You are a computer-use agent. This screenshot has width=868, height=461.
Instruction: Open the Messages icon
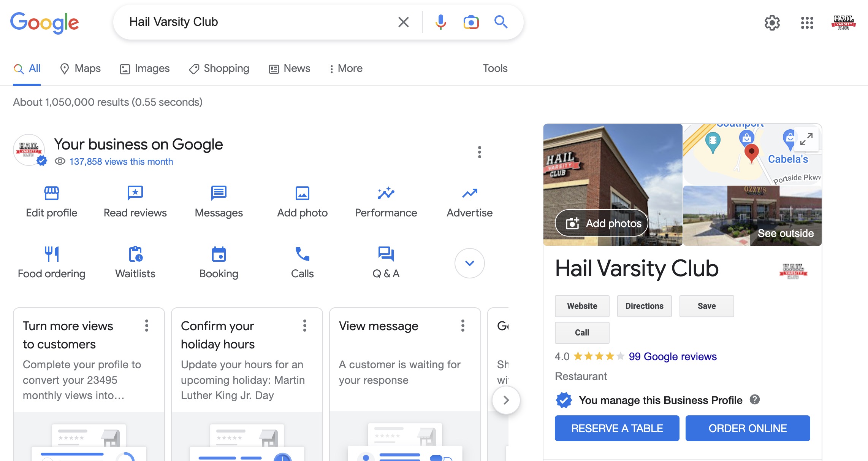219,193
